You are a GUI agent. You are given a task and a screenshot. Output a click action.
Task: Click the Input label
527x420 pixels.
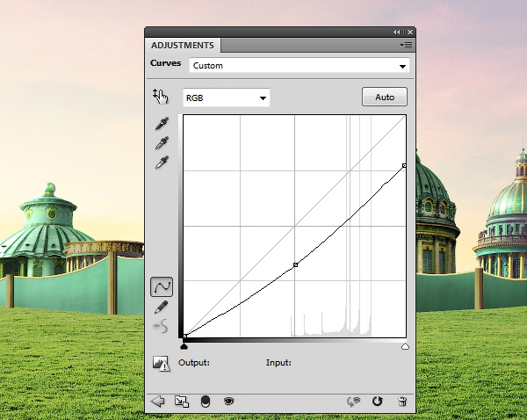[x=278, y=363]
